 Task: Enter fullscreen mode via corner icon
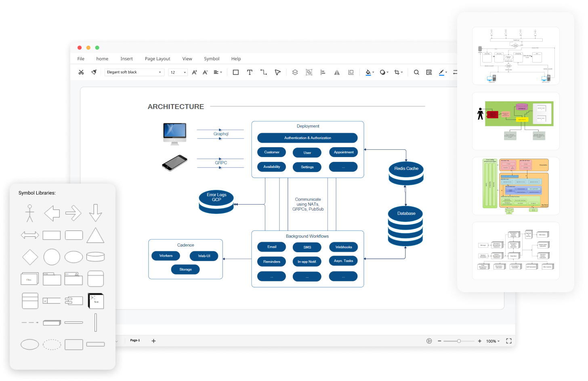(x=509, y=341)
